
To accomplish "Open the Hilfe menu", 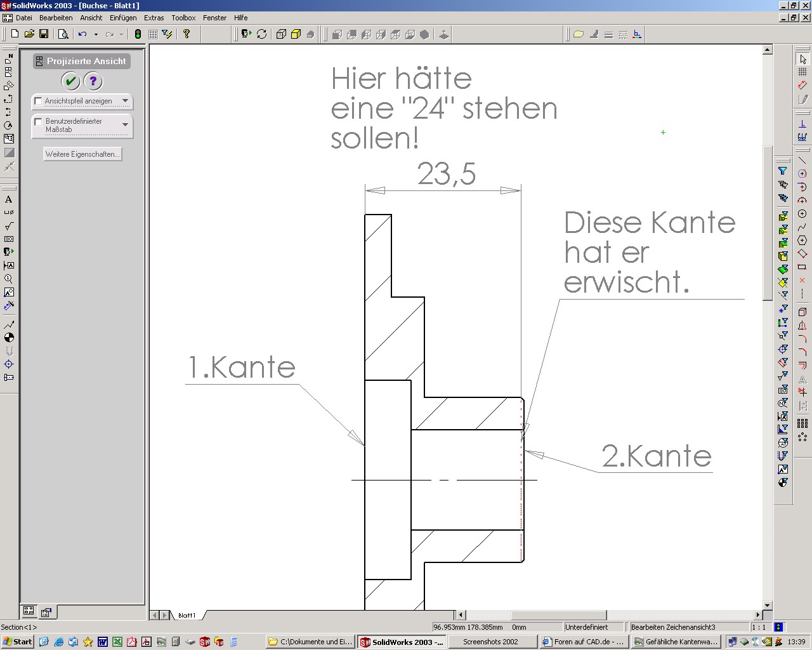I will tap(240, 18).
